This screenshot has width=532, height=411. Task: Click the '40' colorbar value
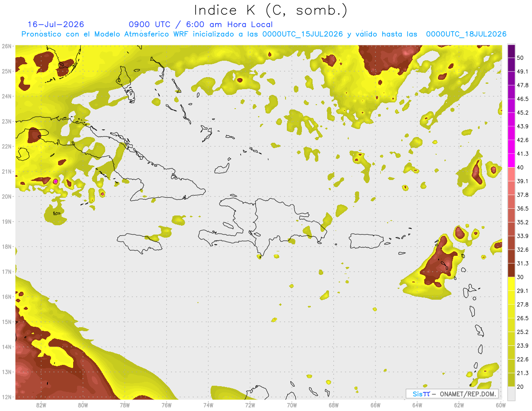point(520,168)
